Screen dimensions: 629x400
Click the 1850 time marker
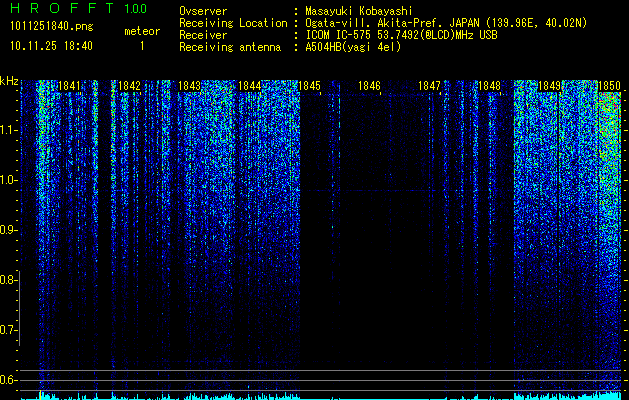click(x=610, y=86)
